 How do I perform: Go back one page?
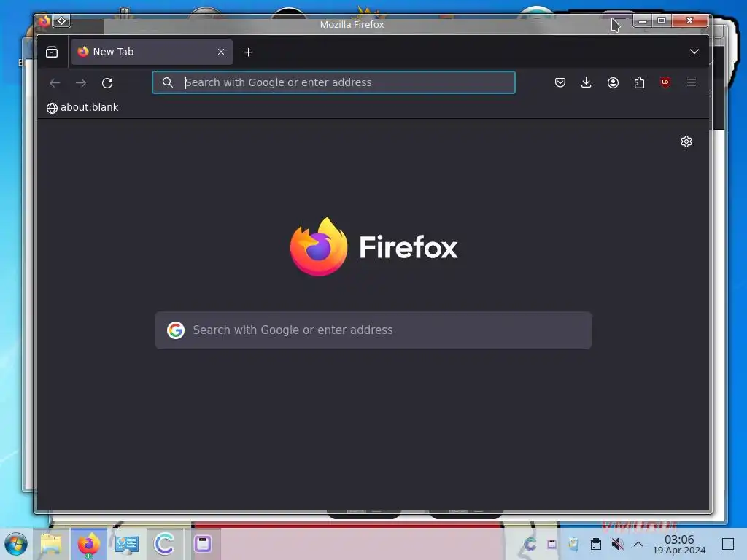55,83
